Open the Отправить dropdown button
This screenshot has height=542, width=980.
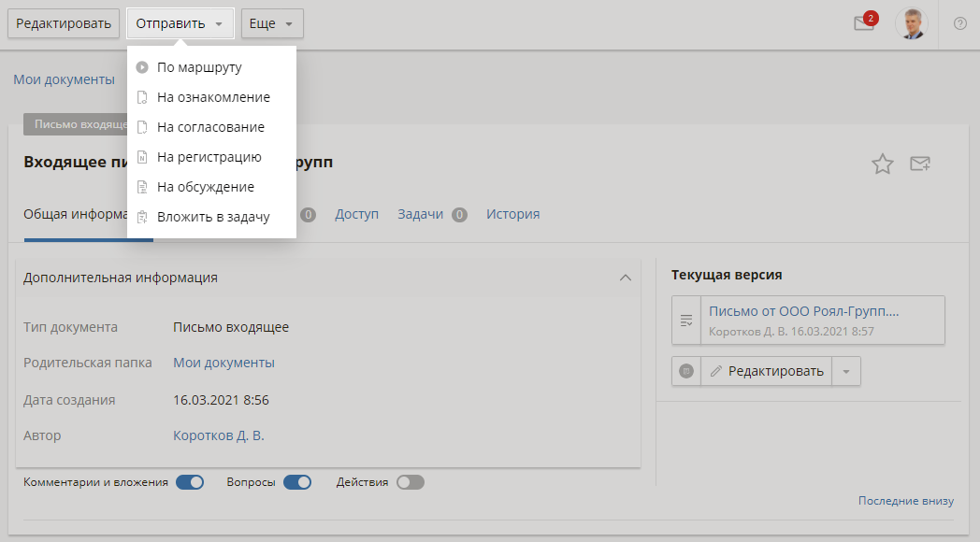point(180,23)
